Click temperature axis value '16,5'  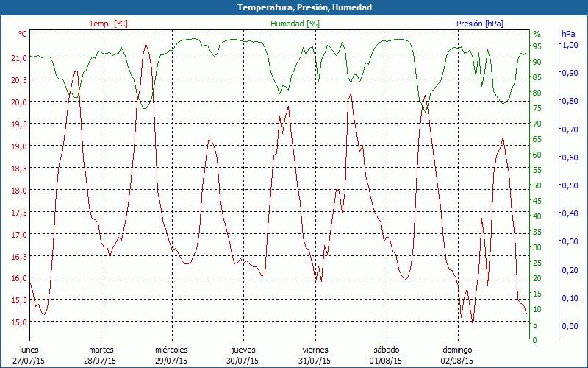tap(19, 256)
